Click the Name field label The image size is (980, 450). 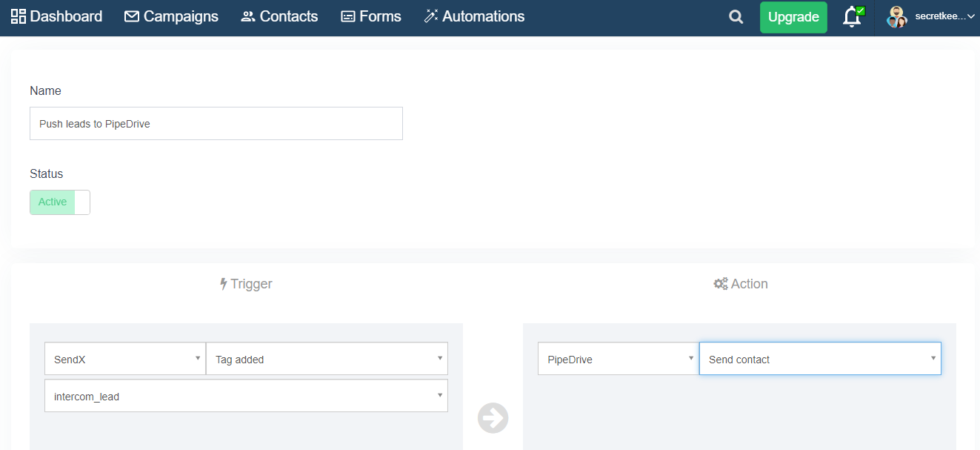click(x=45, y=90)
